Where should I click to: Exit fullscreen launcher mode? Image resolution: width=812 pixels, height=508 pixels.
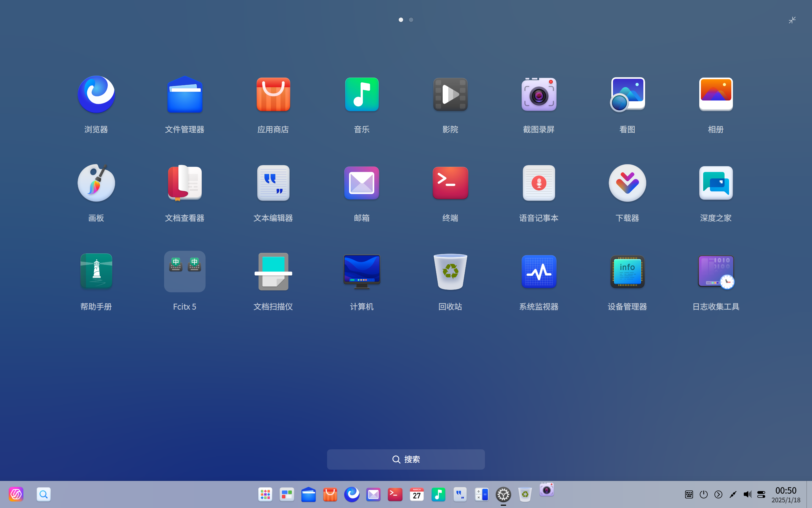pos(792,20)
